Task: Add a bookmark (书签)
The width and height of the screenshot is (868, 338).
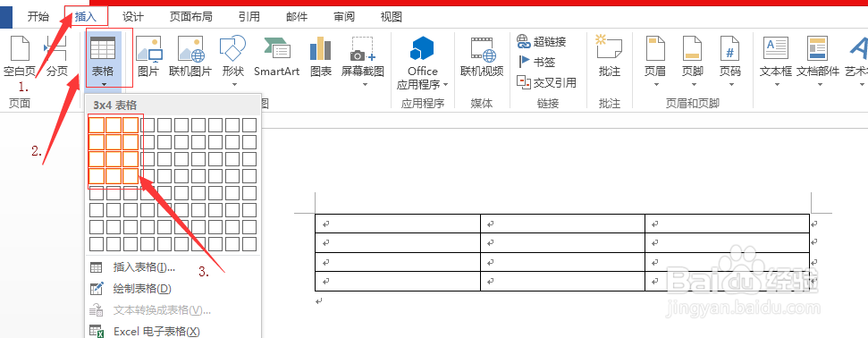Action: click(x=536, y=62)
